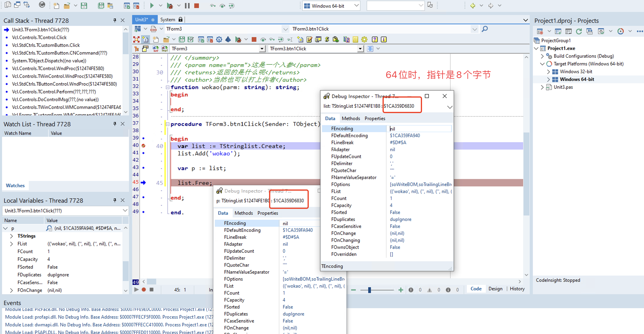Click the green Run without debugging icon

pos(152,5)
